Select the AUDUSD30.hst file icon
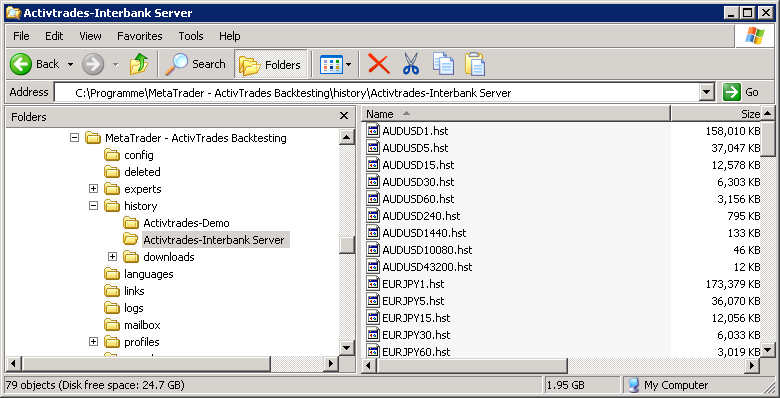780x398 pixels. click(x=373, y=182)
